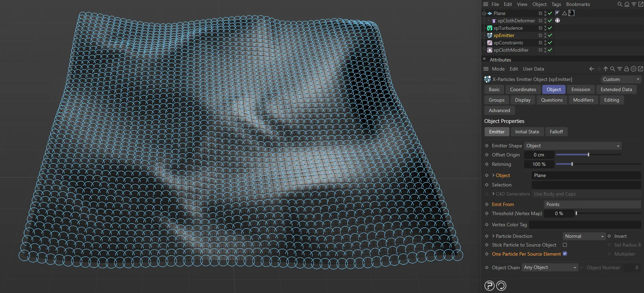Open the Initial State sub-tab

527,132
